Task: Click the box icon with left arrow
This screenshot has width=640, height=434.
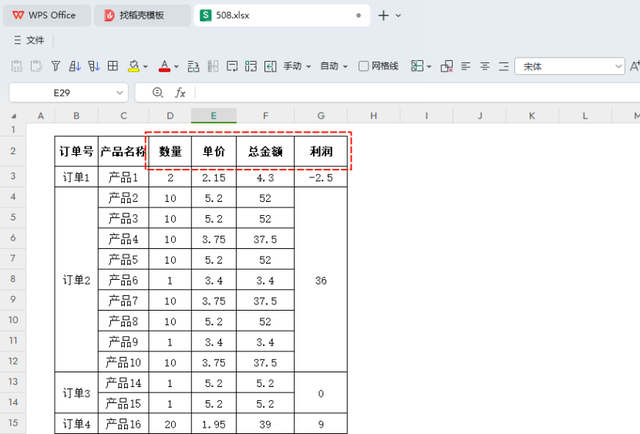Action: pyautogui.click(x=270, y=66)
